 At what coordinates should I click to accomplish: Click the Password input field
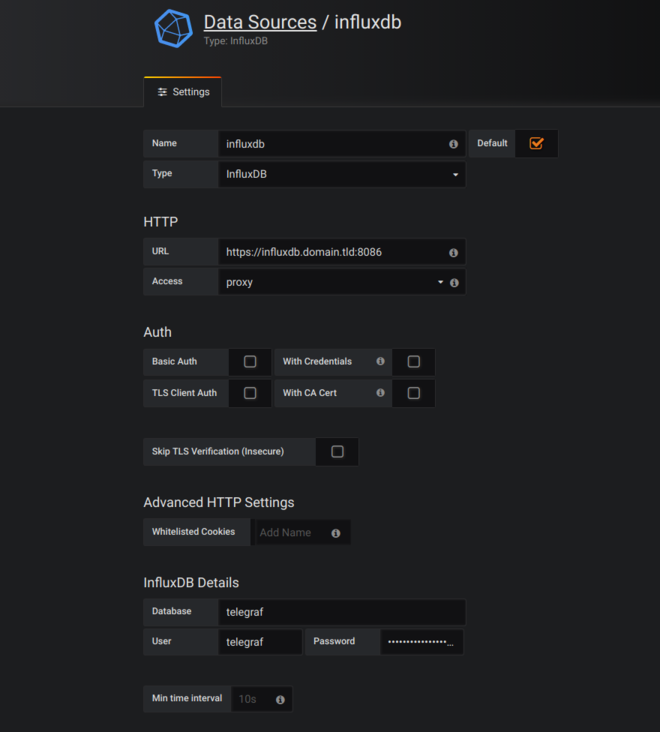pos(421,642)
